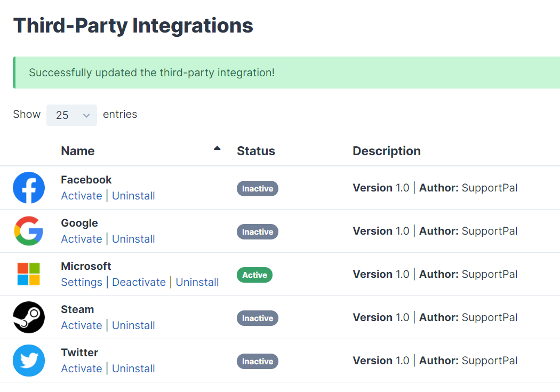Click the Status column header
The height and width of the screenshot is (392, 560).
[x=256, y=151]
